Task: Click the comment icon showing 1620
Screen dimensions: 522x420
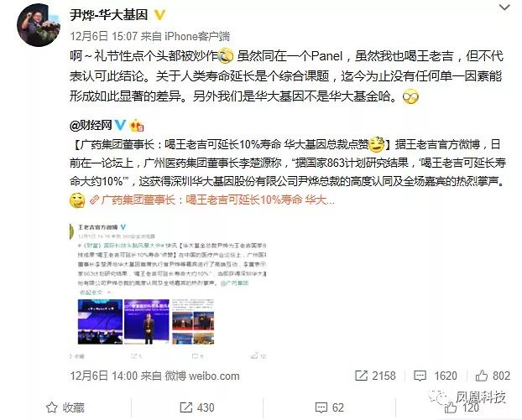Action: click(x=435, y=376)
